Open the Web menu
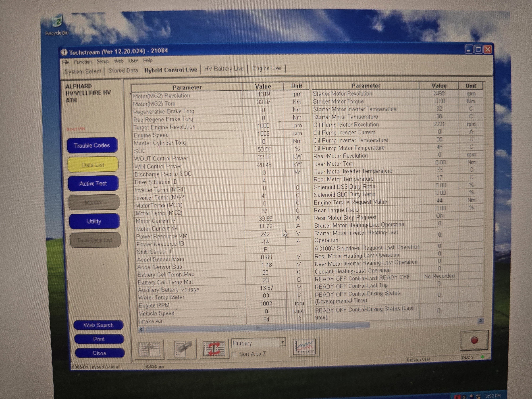Image resolution: width=532 pixels, height=399 pixels. point(119,61)
